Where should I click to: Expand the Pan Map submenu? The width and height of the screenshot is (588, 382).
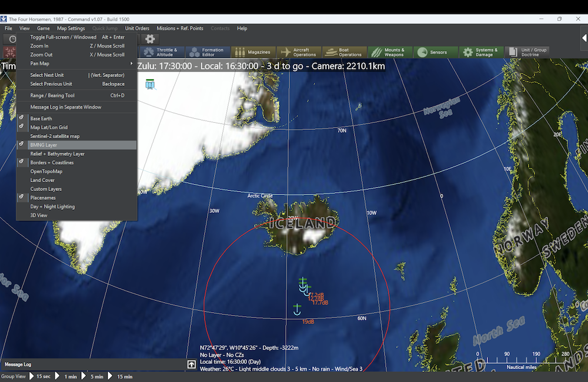[76, 63]
